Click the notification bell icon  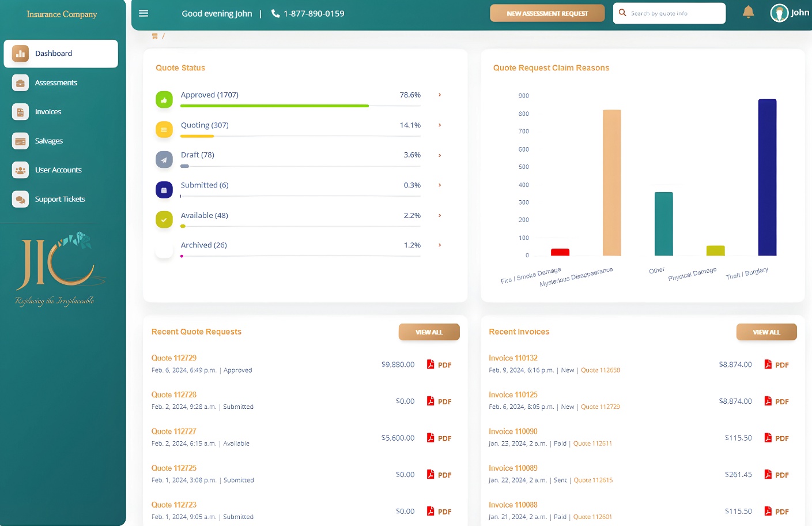tap(748, 12)
